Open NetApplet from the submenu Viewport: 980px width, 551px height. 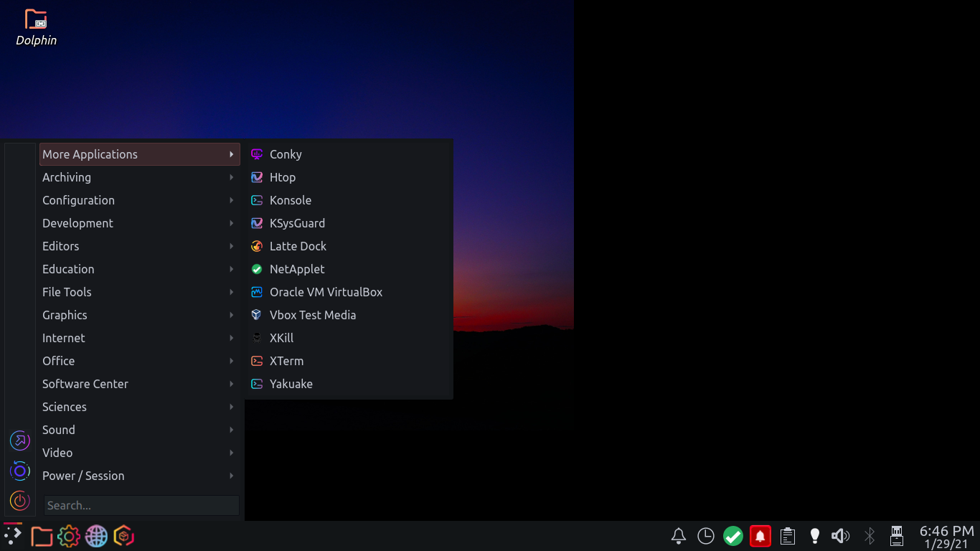click(349, 269)
